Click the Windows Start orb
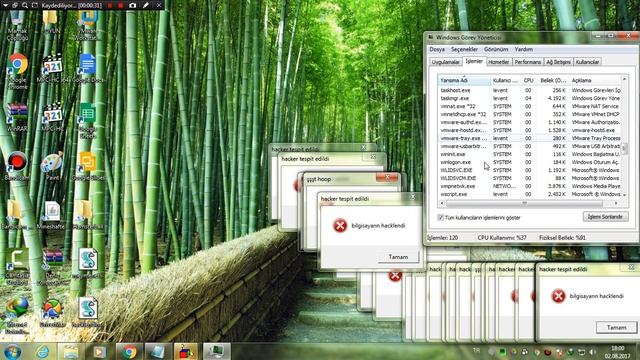The height and width of the screenshot is (360, 640). 13,351
